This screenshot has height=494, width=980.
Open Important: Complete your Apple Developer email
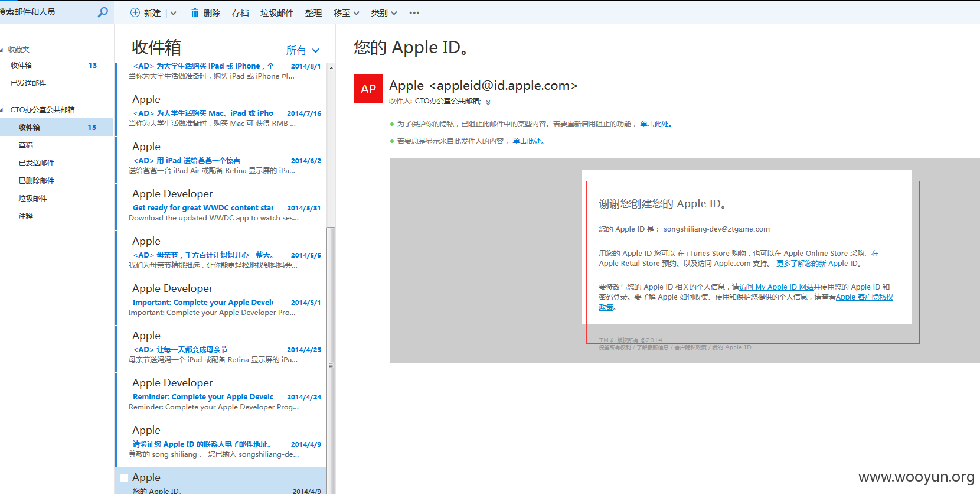(x=221, y=300)
